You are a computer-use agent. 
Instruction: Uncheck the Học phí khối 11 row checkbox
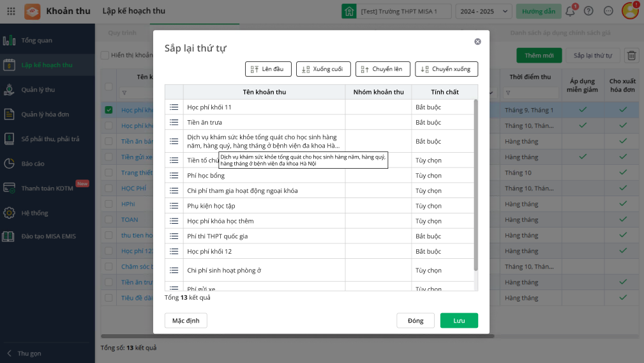(x=109, y=110)
